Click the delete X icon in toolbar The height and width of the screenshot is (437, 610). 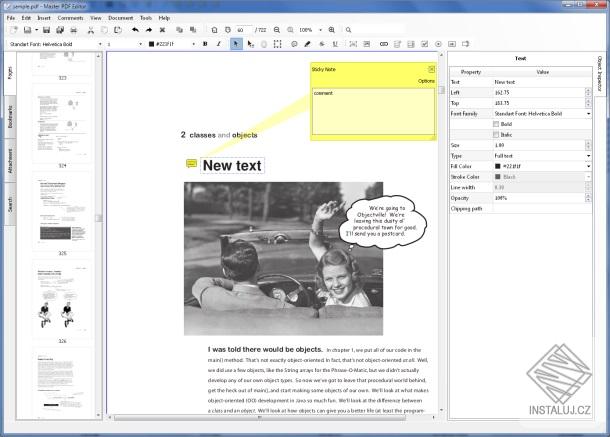tap(162, 30)
